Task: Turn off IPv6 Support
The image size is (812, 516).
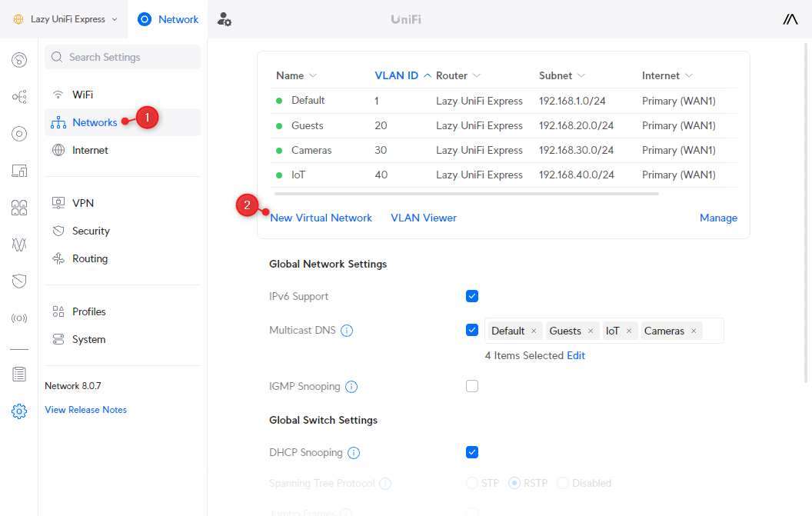Action: pyautogui.click(x=472, y=295)
